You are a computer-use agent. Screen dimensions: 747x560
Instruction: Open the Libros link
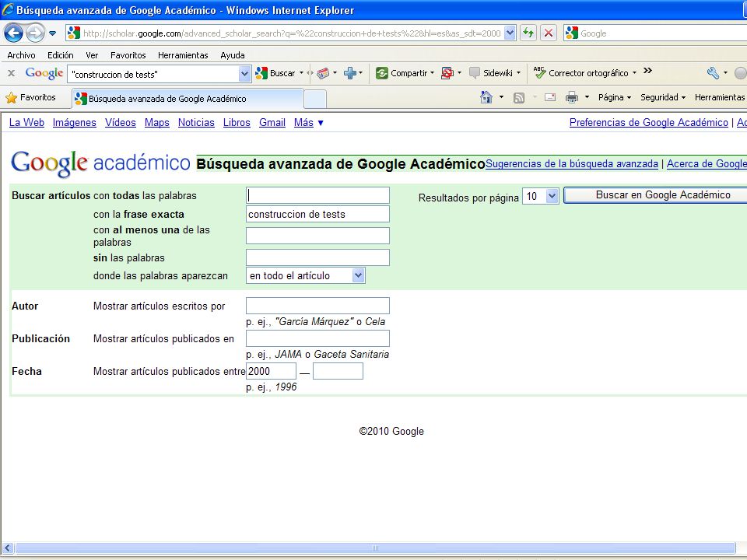237,122
